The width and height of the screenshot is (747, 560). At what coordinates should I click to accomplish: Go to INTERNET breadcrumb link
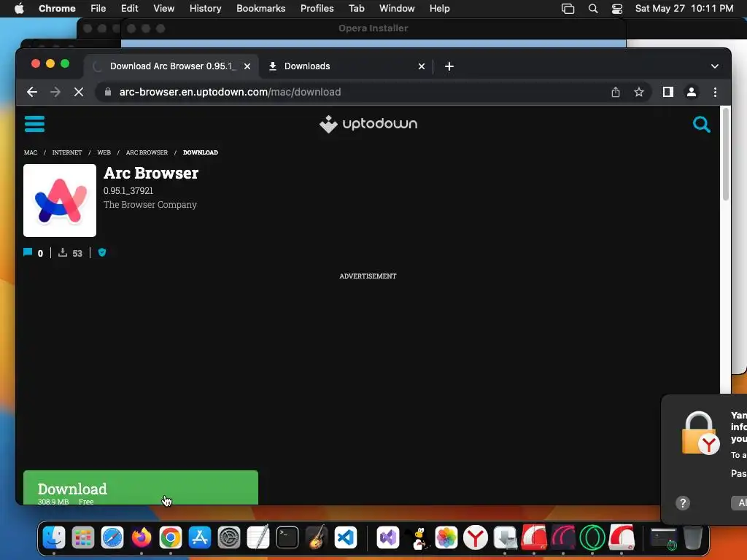click(x=66, y=152)
